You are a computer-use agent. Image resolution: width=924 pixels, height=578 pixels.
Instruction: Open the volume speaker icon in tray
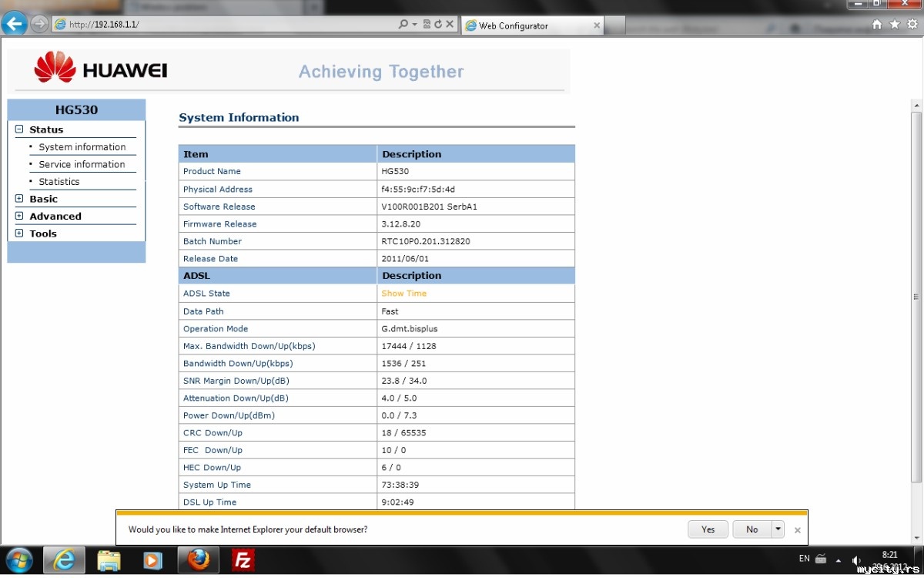click(x=857, y=560)
